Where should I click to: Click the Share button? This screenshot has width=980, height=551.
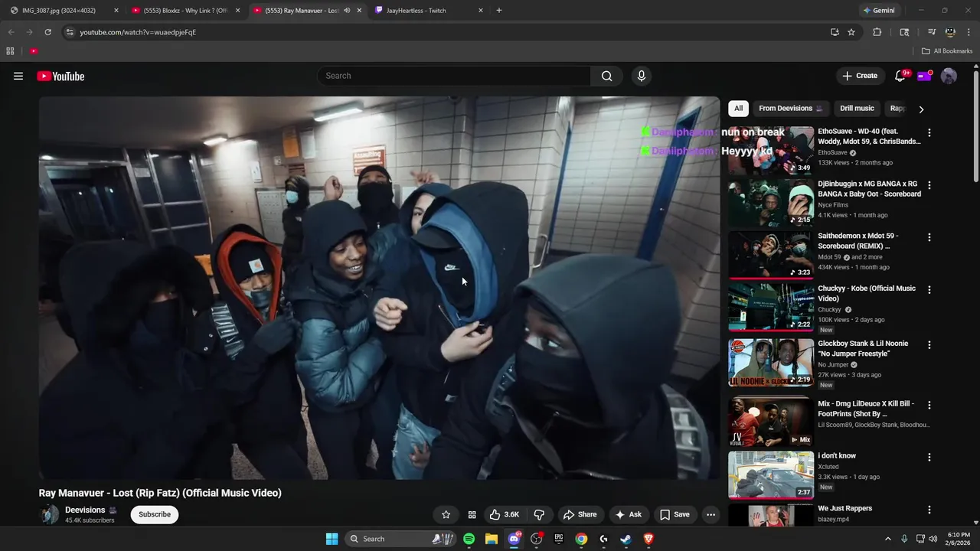click(579, 514)
